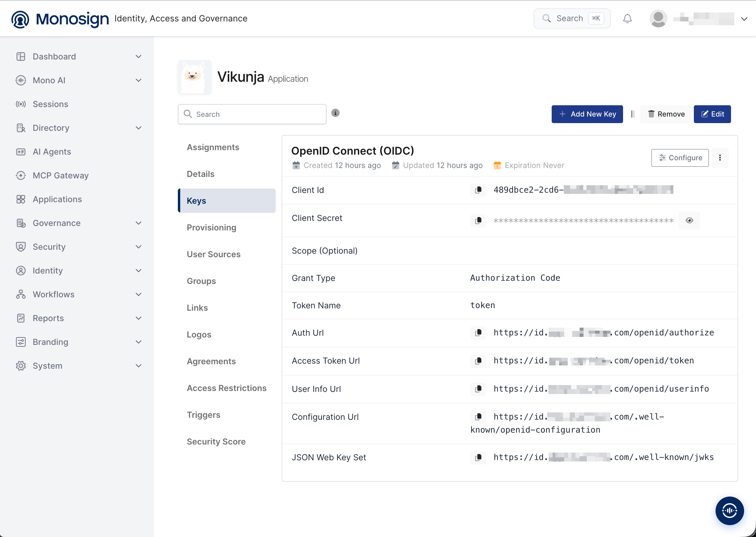Click the Identity sidebar icon
Viewport: 756px width, 537px height.
pyautogui.click(x=21, y=271)
